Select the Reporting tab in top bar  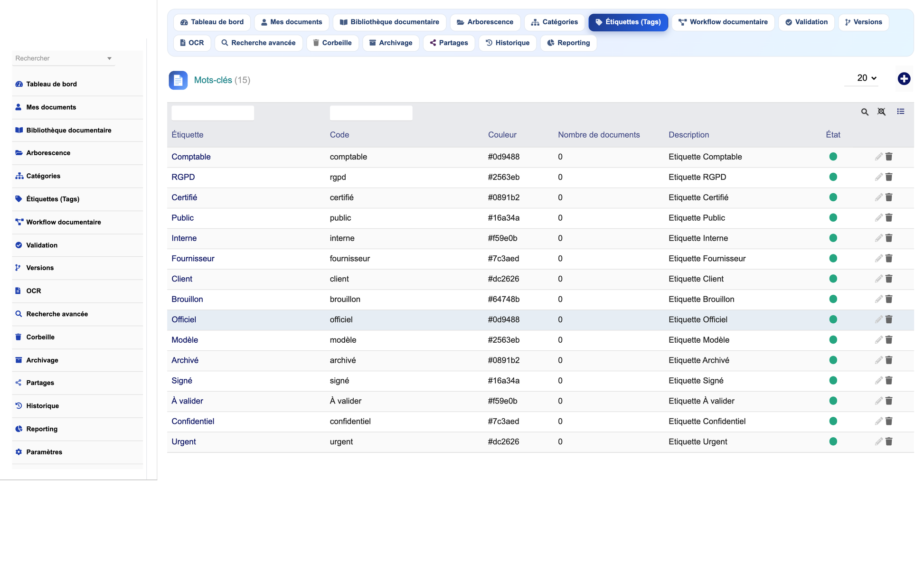(568, 43)
